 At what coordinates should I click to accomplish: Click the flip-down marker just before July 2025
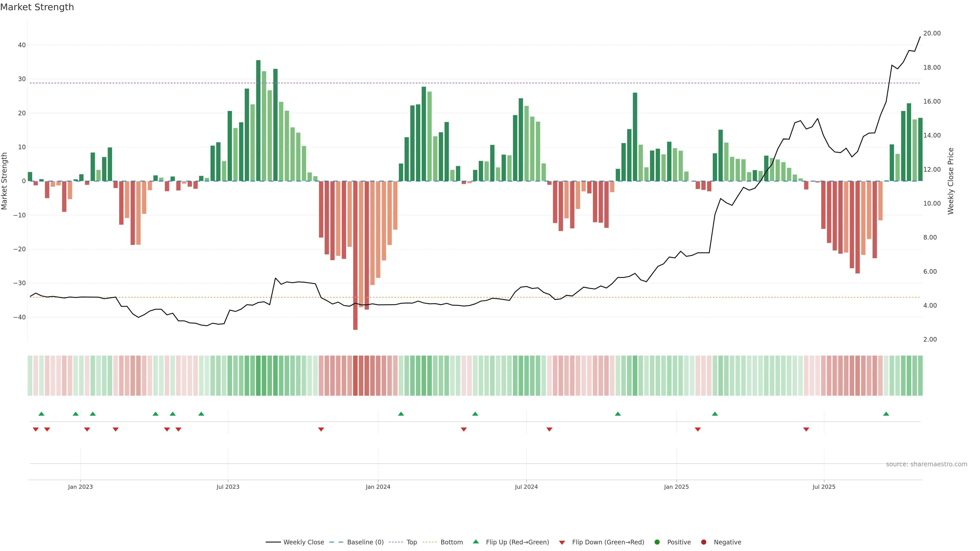pyautogui.click(x=806, y=429)
